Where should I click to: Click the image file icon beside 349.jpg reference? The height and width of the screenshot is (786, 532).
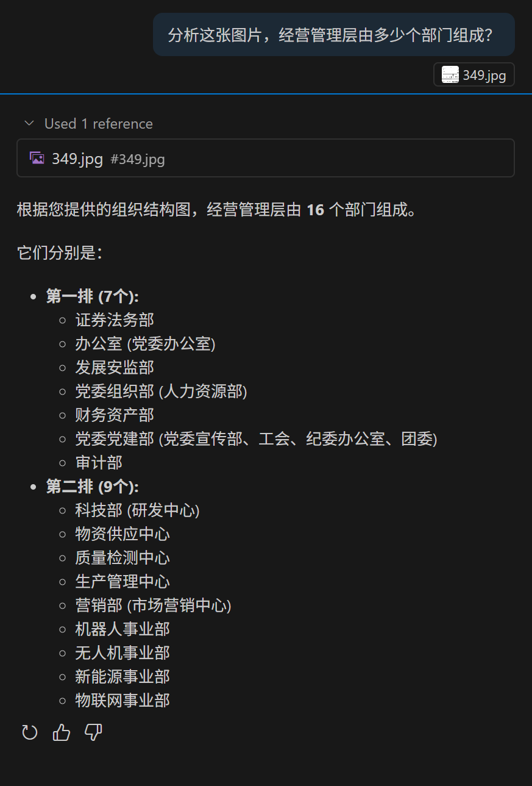point(37,159)
